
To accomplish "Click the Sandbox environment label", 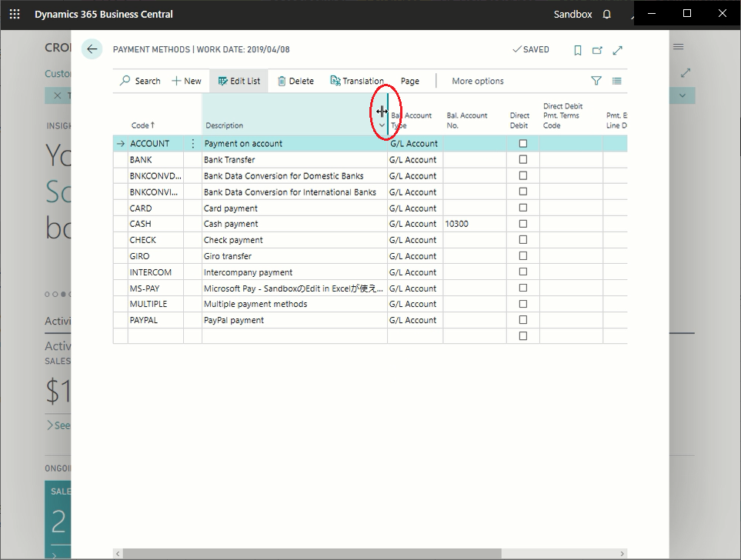I will tap(572, 14).
